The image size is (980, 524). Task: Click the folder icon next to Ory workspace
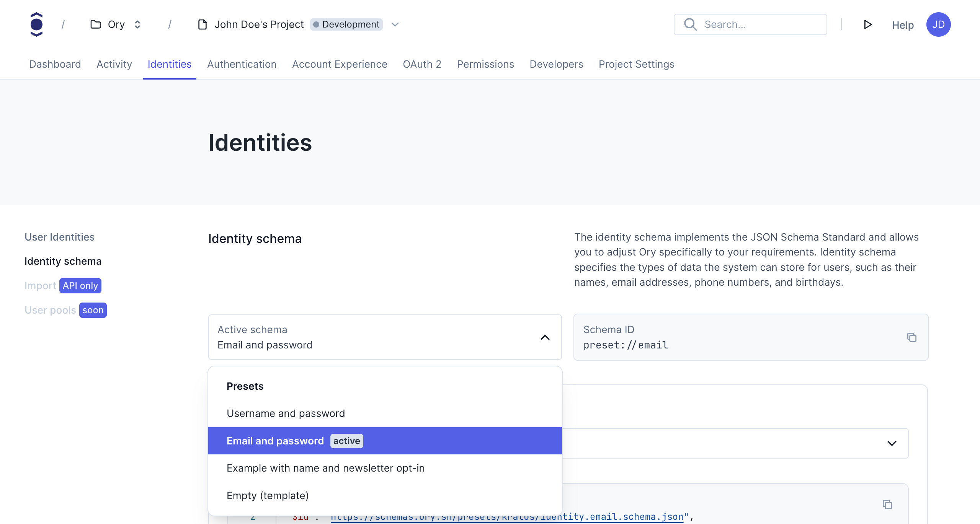(95, 24)
